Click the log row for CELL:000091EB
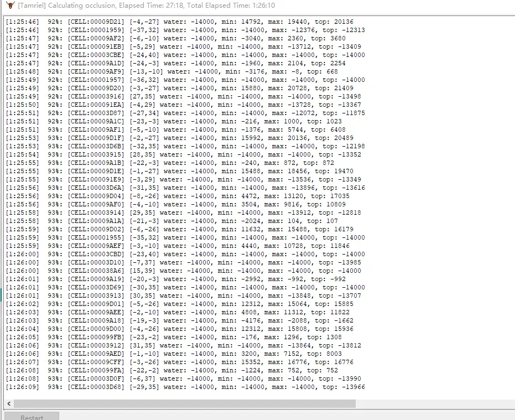The height and width of the screenshot is (420, 515). [183, 46]
